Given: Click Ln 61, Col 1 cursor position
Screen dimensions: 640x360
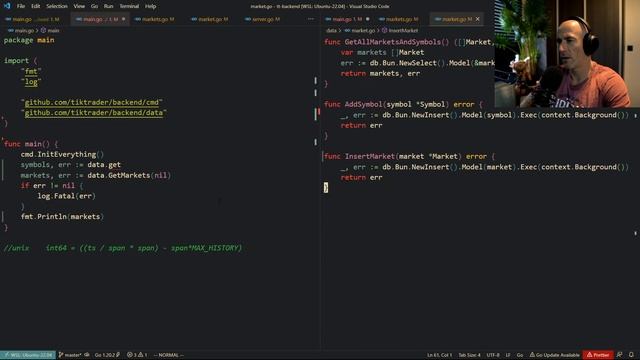Looking at the screenshot, I should 440,355.
